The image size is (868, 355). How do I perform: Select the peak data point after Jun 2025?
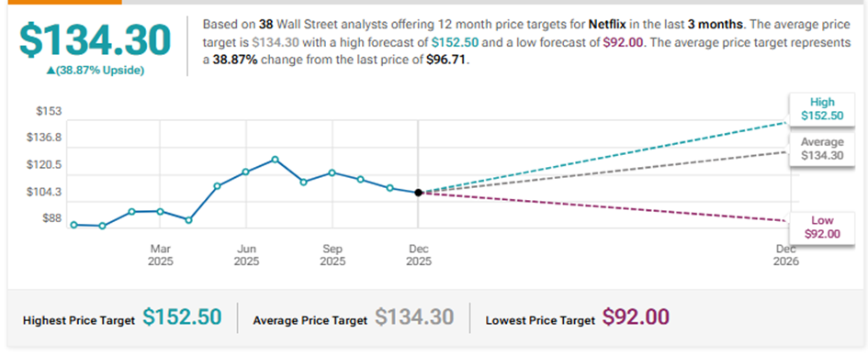pyautogui.click(x=275, y=160)
